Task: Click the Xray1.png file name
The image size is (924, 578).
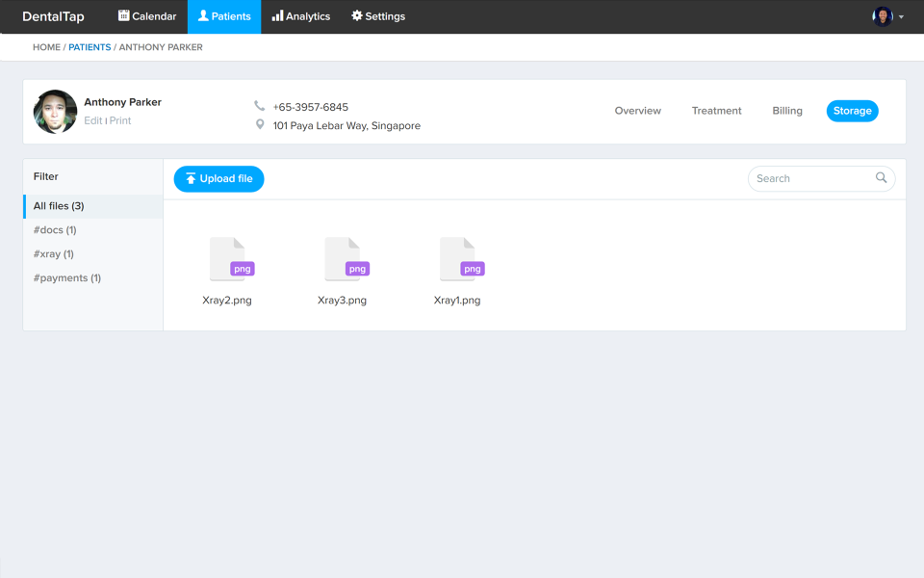Action: [457, 301]
